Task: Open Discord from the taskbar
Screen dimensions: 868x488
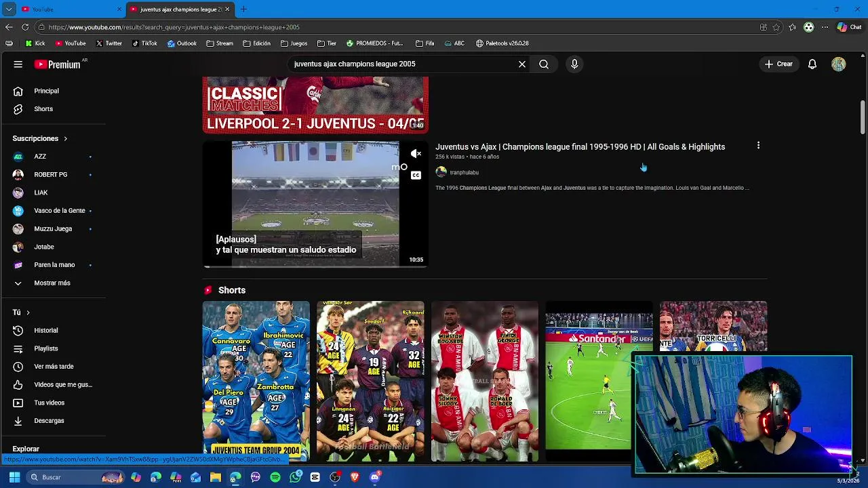Action: (375, 477)
